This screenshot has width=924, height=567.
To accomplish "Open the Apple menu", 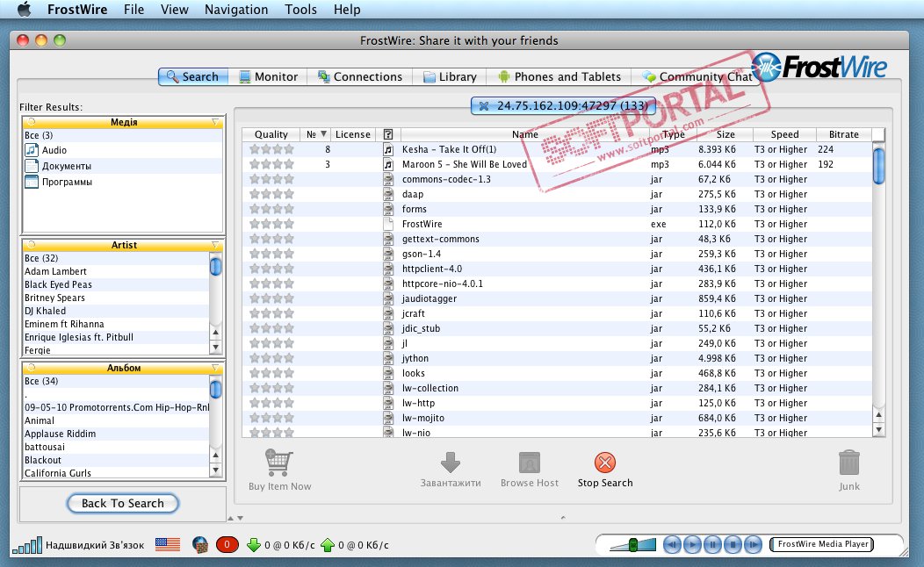I will click(x=25, y=10).
